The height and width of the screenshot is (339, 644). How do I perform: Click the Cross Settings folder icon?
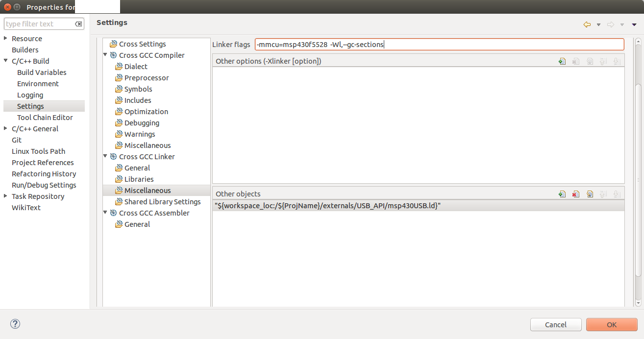point(114,44)
